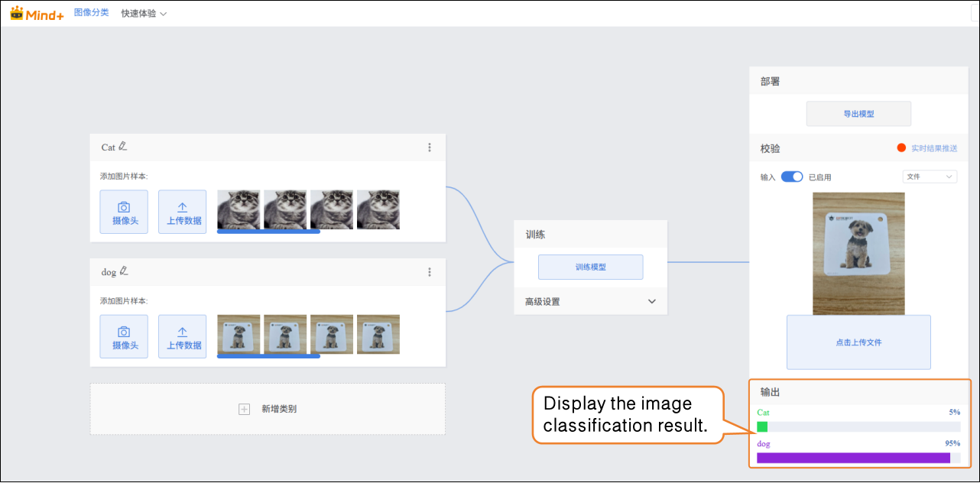Open the 文件 input source dropdown
Screen dimensions: 980x483
point(930,177)
